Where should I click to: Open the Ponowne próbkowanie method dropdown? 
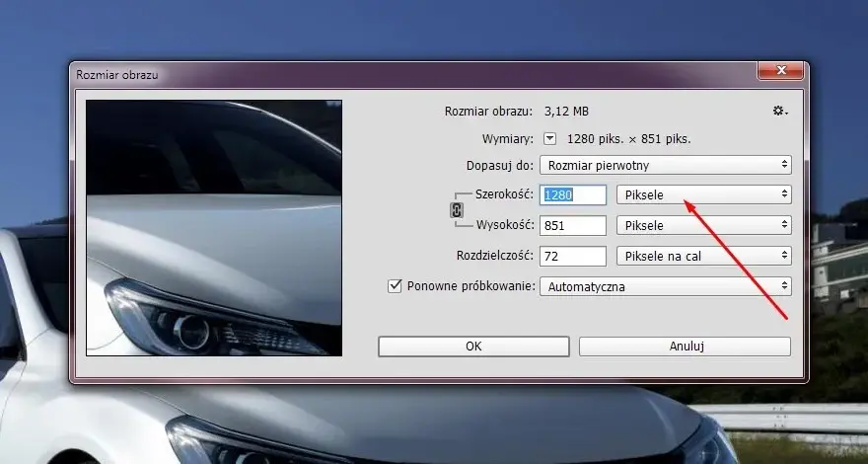tap(666, 286)
